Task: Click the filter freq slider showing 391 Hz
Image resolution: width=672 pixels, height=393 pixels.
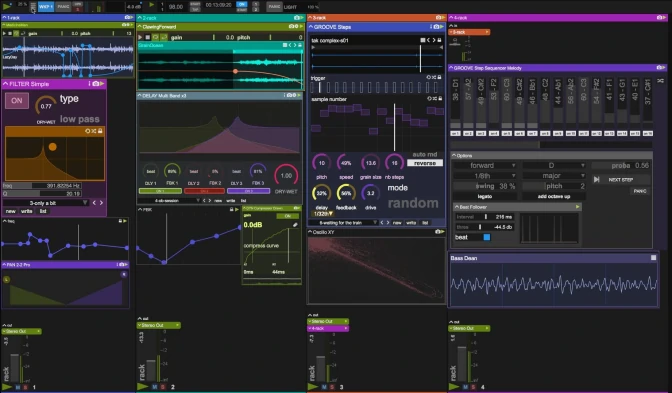Action: (42, 186)
